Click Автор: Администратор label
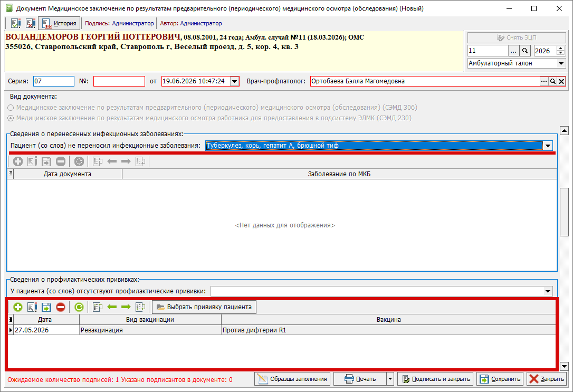 (x=191, y=23)
